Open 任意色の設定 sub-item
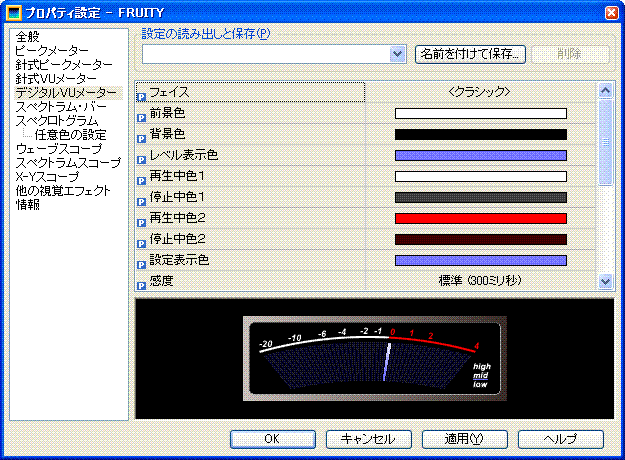Screen dimensions: 625x460 tap(70, 135)
